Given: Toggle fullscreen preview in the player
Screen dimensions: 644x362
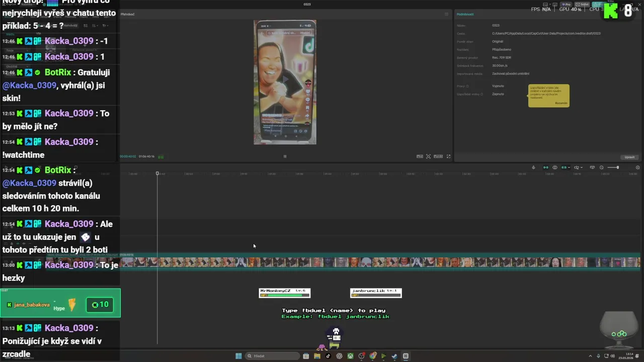Looking at the screenshot, I should [x=449, y=156].
